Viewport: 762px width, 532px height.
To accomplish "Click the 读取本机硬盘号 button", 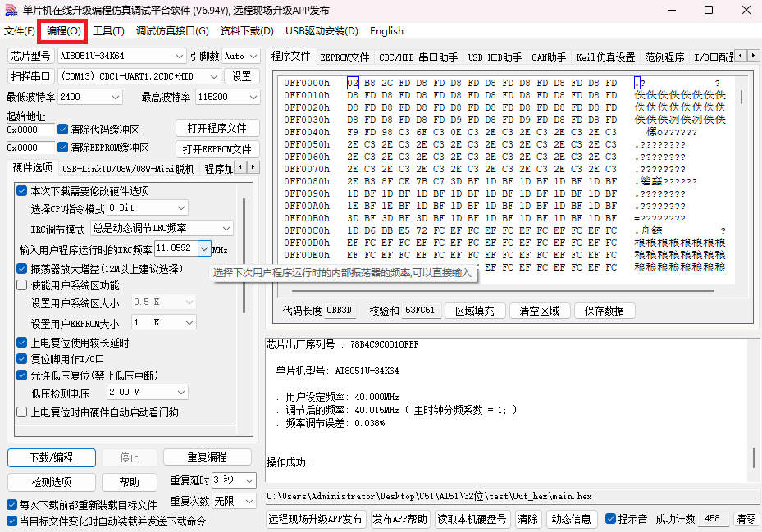I will tap(472, 520).
